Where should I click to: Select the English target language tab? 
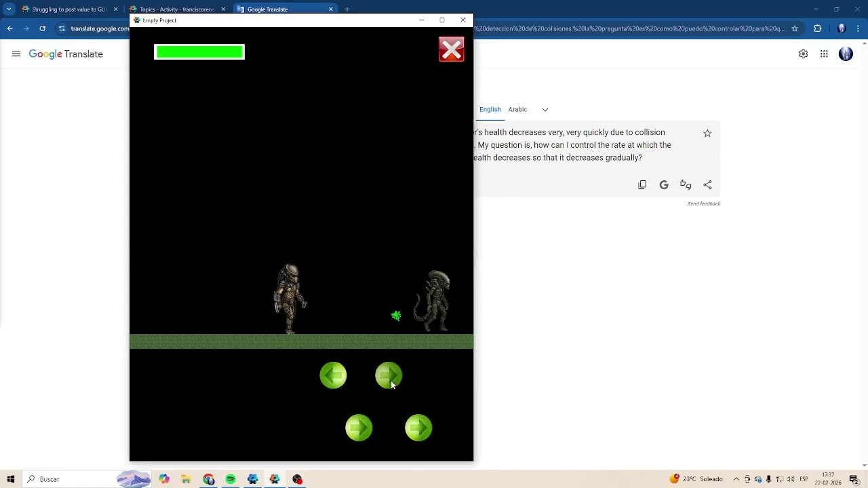(x=490, y=109)
